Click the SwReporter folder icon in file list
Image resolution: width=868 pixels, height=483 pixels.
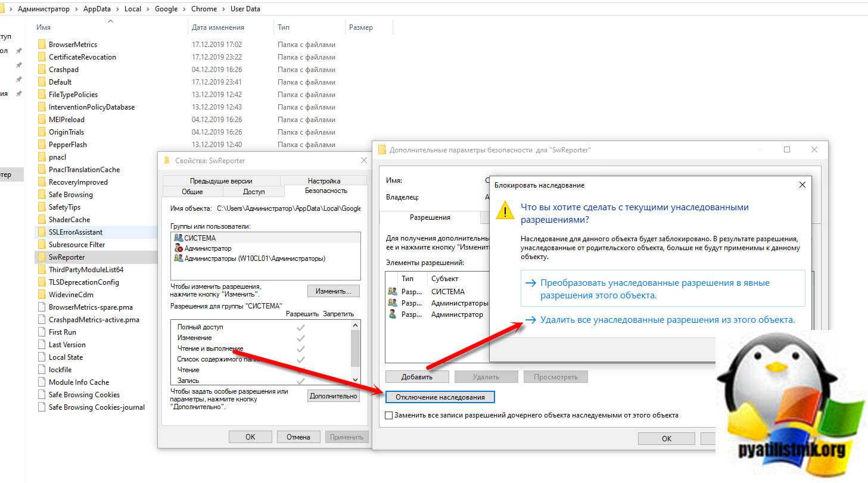tap(41, 257)
